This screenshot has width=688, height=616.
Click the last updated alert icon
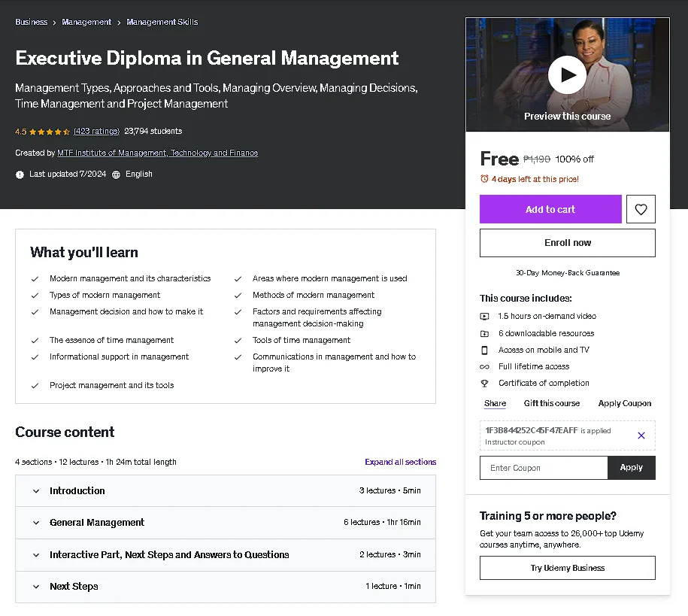tap(20, 174)
